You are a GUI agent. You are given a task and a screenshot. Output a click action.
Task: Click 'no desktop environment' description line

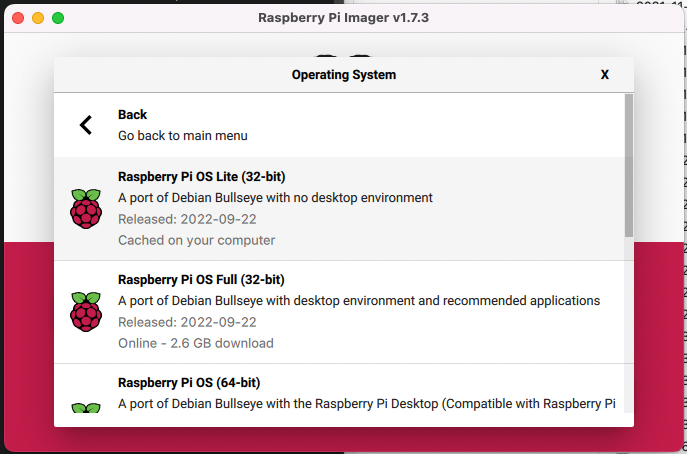coord(275,198)
